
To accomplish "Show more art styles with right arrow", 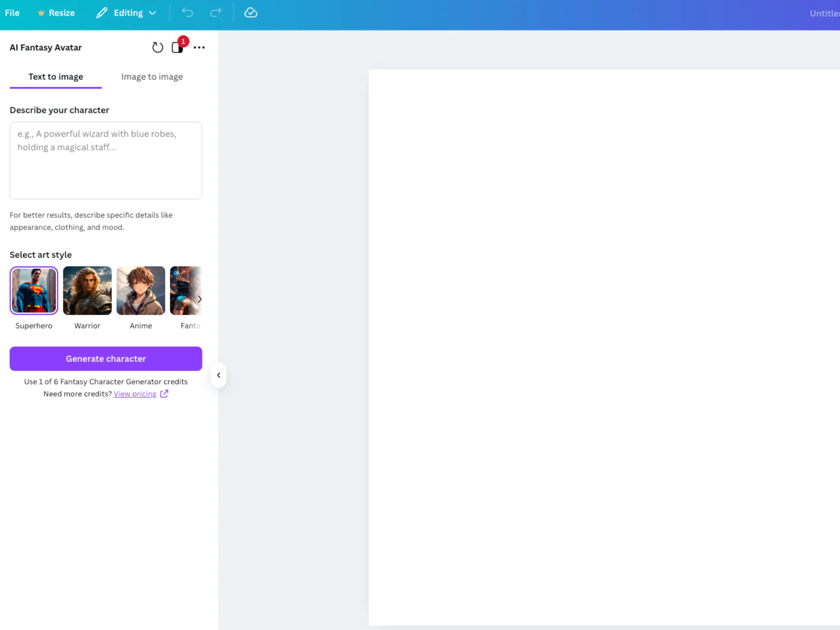I will tap(199, 299).
